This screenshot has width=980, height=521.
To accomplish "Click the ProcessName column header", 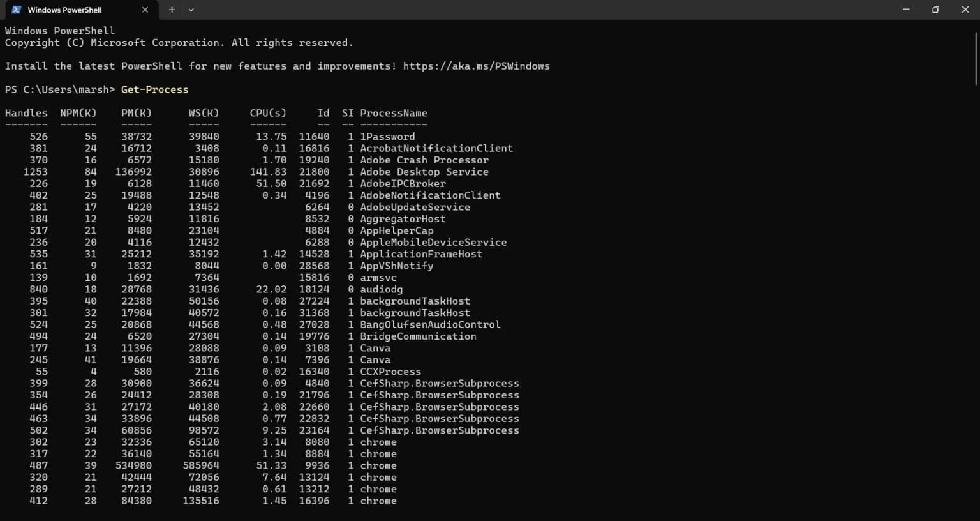I will pyautogui.click(x=394, y=113).
